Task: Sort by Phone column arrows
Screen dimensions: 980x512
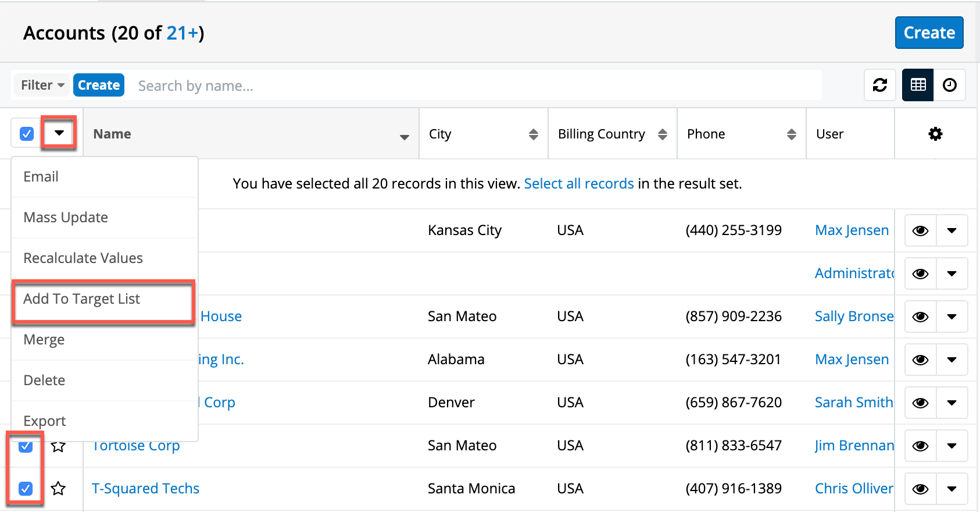Action: click(x=791, y=134)
